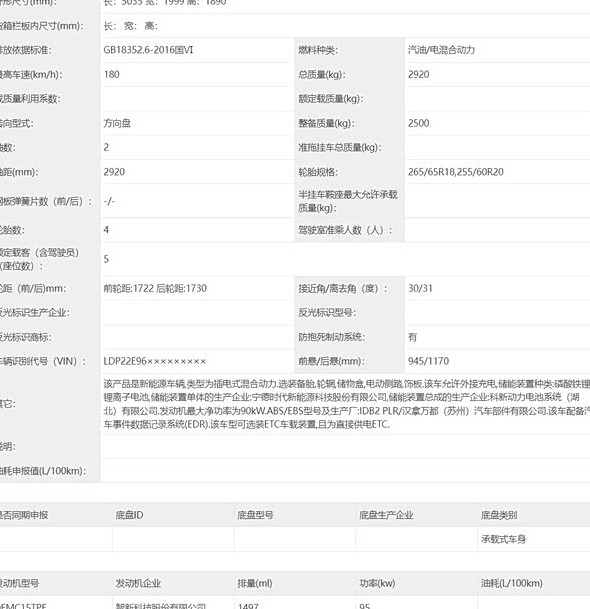Click the 底盘型号 column header
Viewport: 590px width, 609px height.
point(255,515)
